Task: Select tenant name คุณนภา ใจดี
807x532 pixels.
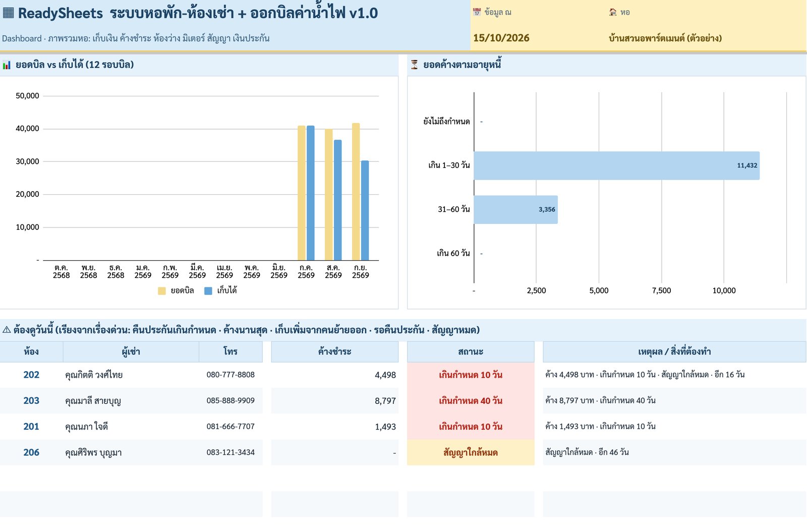Action: tap(86, 427)
